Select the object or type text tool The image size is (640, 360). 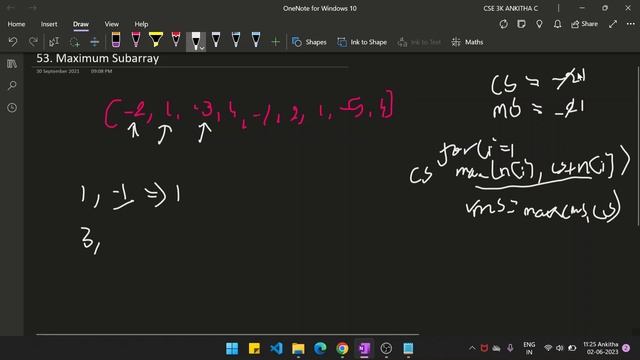tap(54, 42)
